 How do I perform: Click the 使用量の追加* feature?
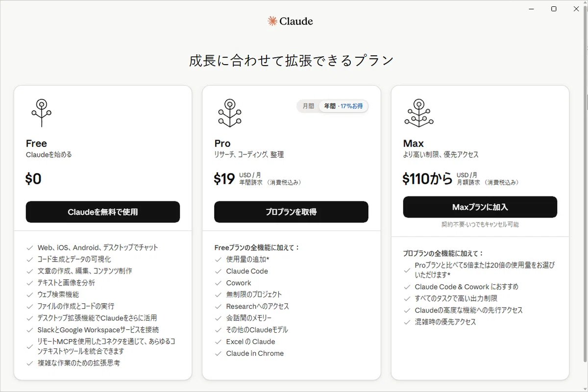click(248, 259)
